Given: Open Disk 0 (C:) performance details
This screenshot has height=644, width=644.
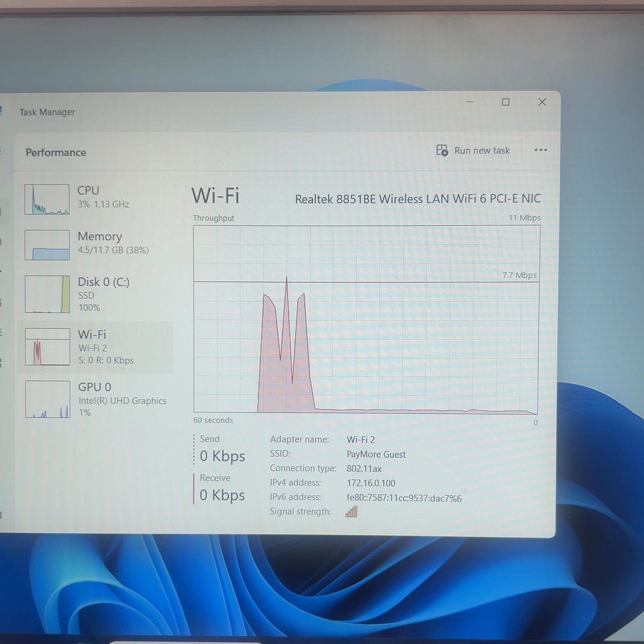Looking at the screenshot, I should point(96,294).
